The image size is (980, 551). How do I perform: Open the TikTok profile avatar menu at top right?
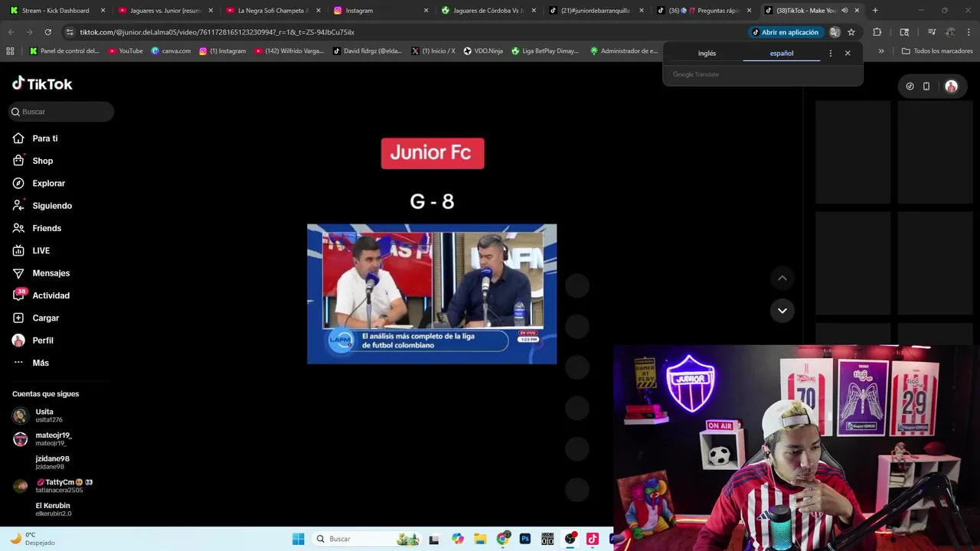[951, 86]
